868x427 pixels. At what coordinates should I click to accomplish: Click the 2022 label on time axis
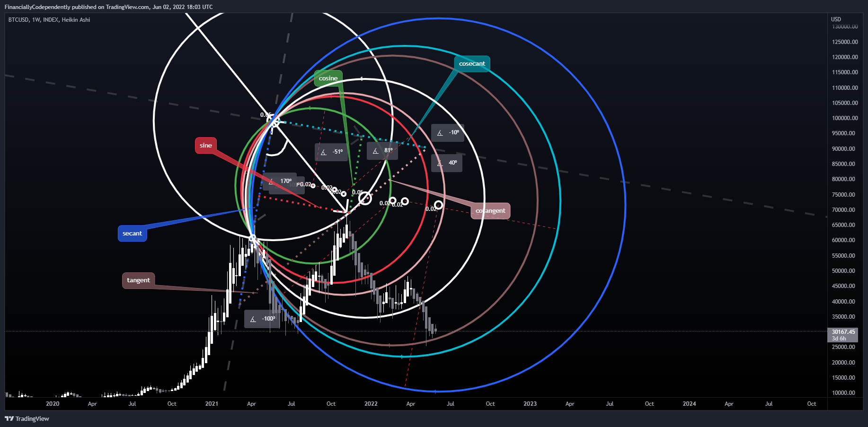[x=371, y=404]
